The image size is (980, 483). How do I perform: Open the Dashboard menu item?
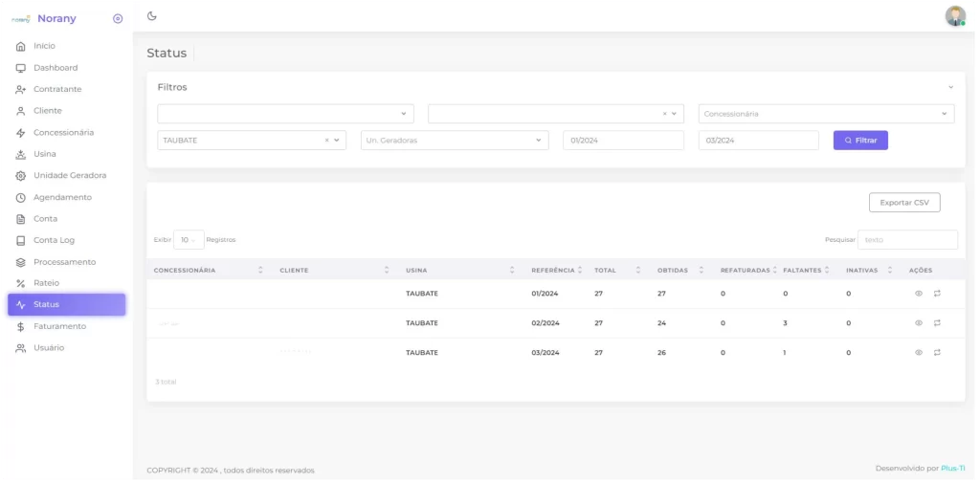point(56,68)
